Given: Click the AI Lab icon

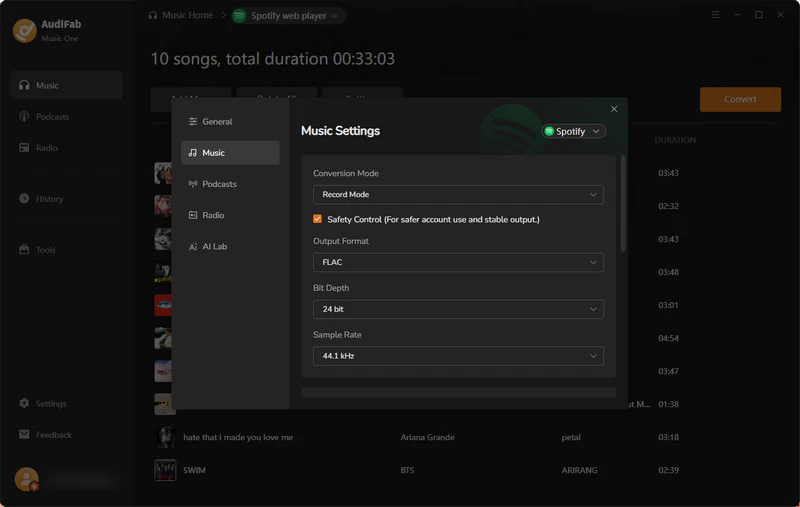Looking at the screenshot, I should coord(193,246).
